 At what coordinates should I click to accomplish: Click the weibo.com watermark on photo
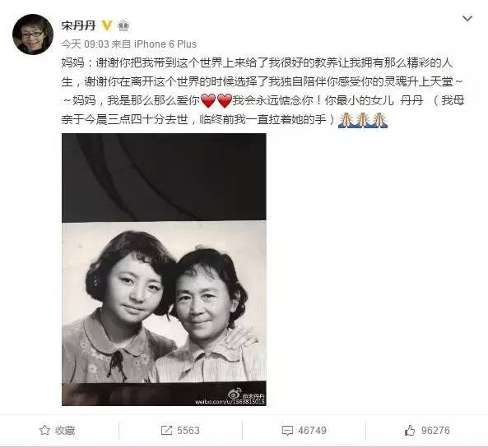pos(230,402)
